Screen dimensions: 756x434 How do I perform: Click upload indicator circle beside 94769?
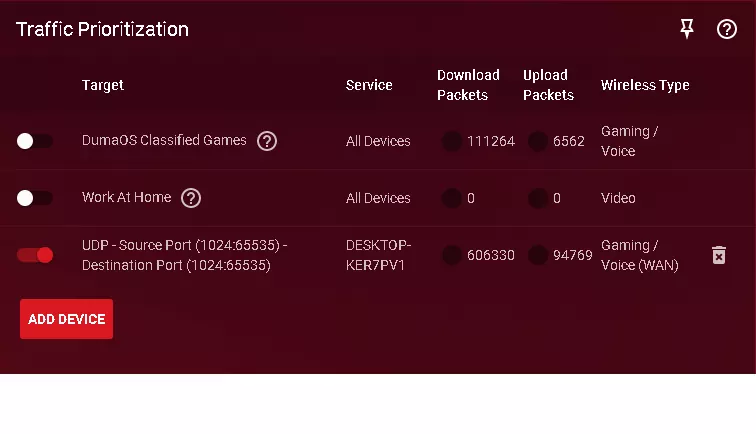[x=538, y=255]
